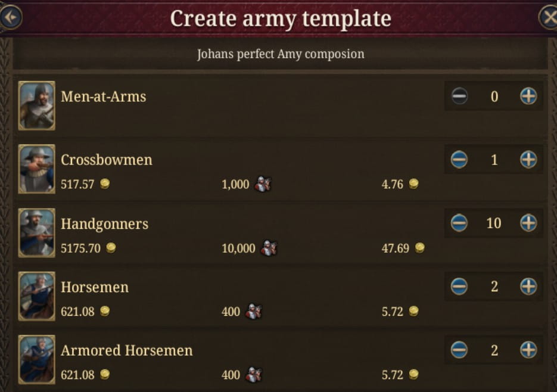
Task: Click the back arrow button
Action: [10, 17]
